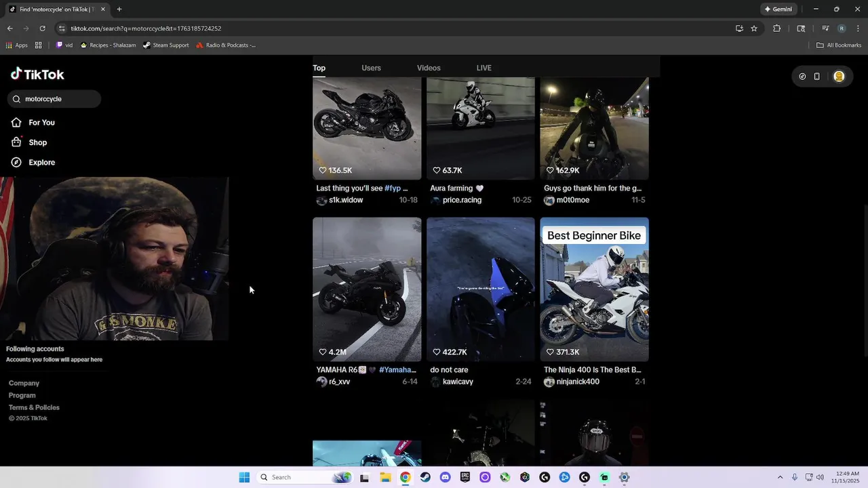The image size is (868, 488).
Task: Click the heart on the 136.5K video
Action: (323, 170)
